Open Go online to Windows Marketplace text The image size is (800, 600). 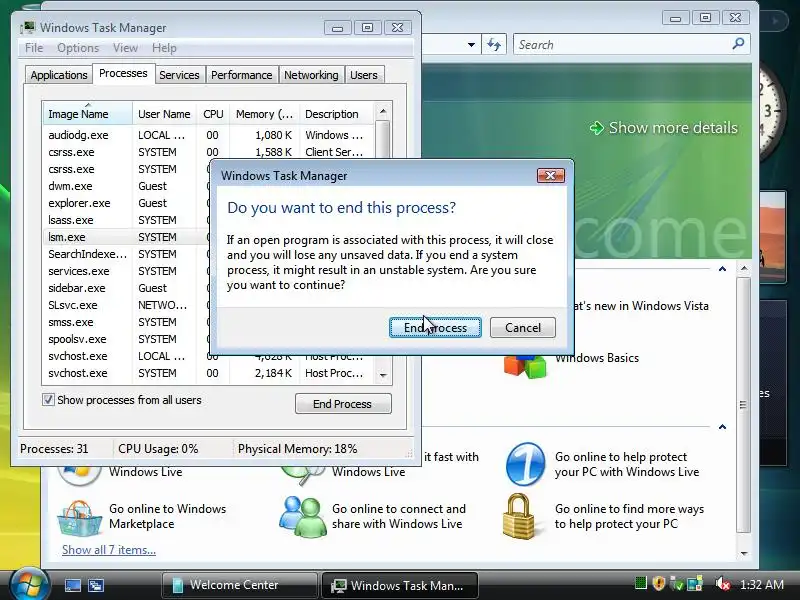(167, 516)
